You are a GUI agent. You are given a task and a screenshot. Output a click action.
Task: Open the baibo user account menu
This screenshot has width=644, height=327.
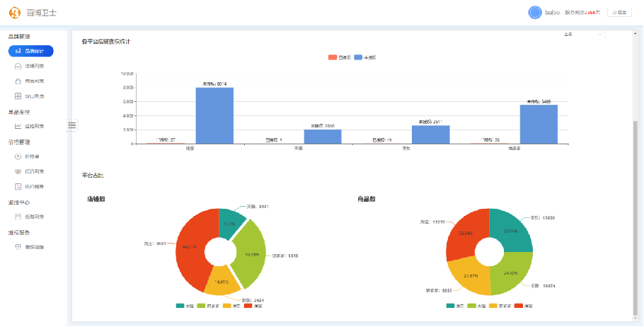545,12
